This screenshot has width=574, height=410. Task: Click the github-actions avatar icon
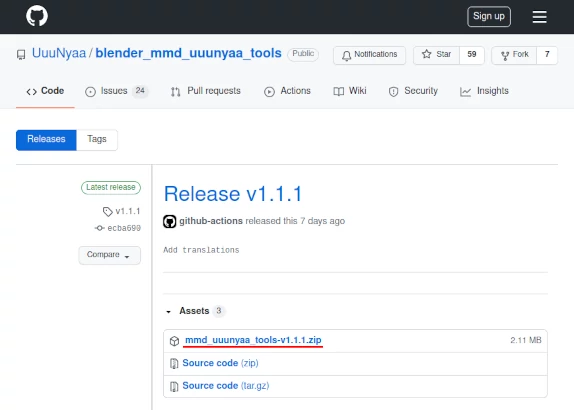point(169,221)
